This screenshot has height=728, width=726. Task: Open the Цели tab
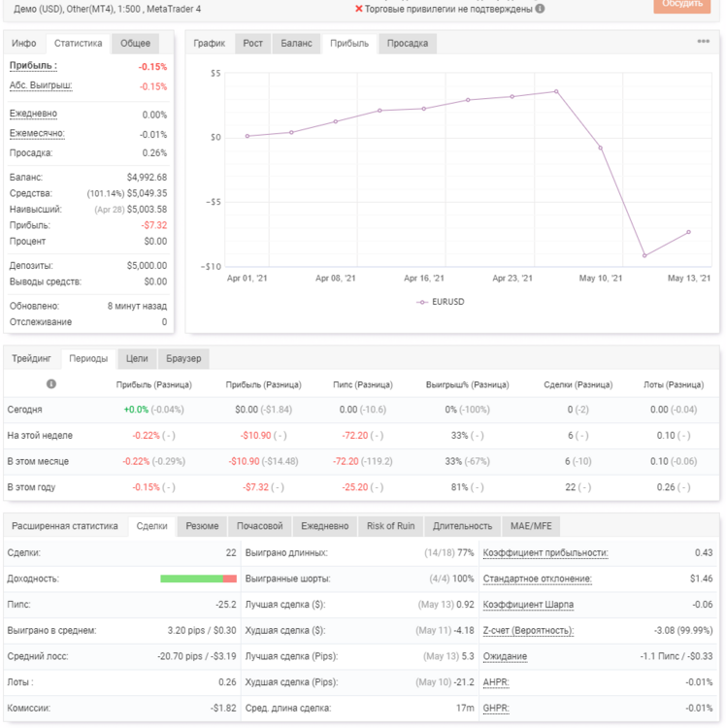(137, 358)
